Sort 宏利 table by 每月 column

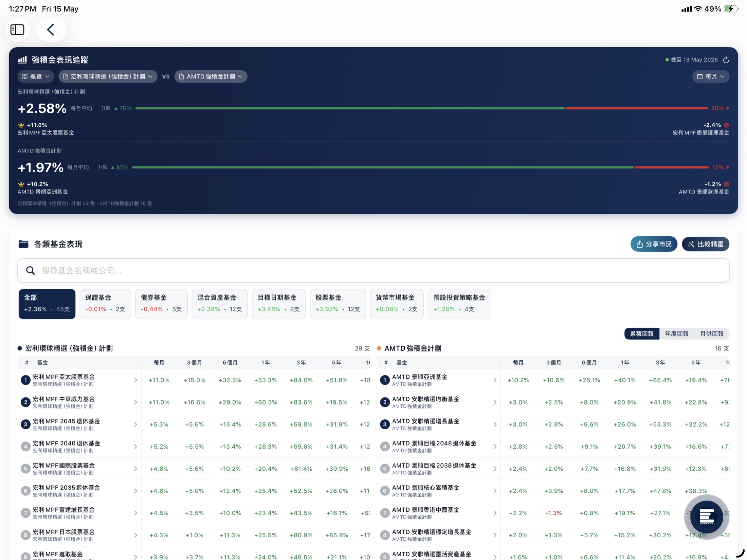[x=159, y=362]
